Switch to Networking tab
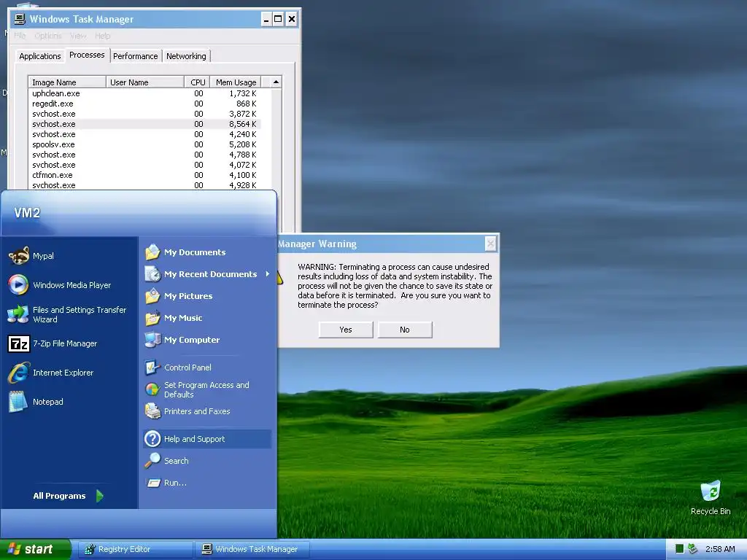Viewport: 747px width, 560px height. (186, 56)
